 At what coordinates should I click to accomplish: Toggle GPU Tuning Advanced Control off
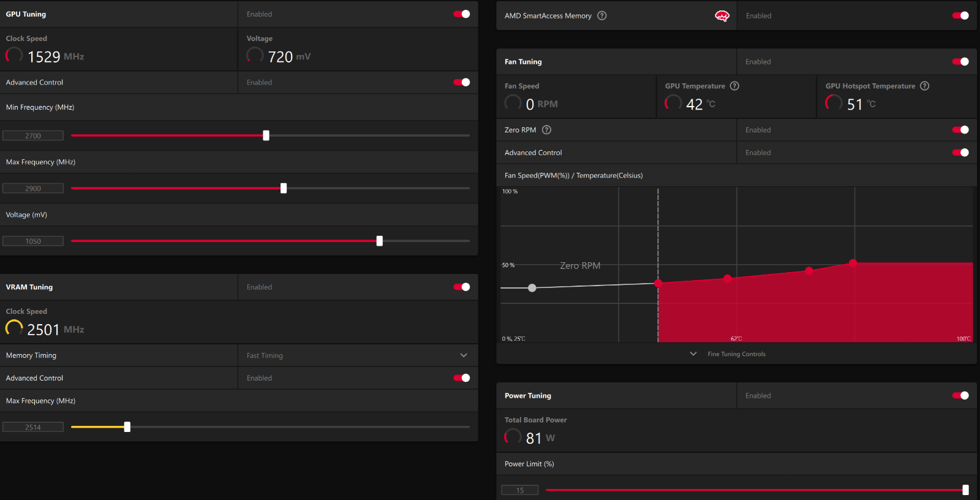(x=462, y=82)
